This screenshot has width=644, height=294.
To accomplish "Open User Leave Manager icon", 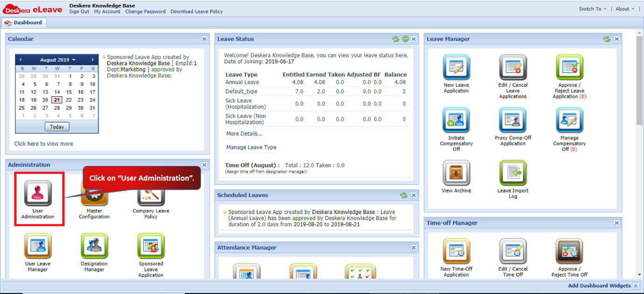I will click(38, 246).
